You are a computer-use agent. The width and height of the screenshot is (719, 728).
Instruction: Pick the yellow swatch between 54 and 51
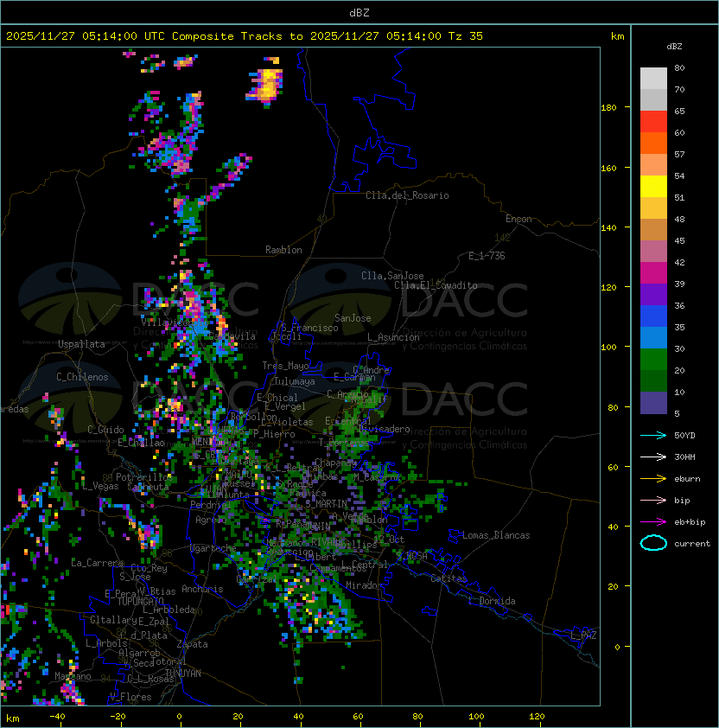[x=653, y=187]
